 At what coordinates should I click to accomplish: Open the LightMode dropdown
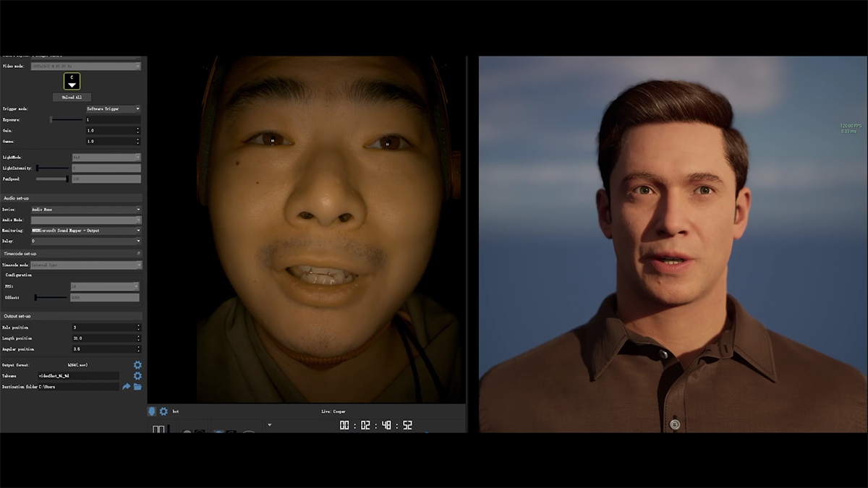pos(106,157)
